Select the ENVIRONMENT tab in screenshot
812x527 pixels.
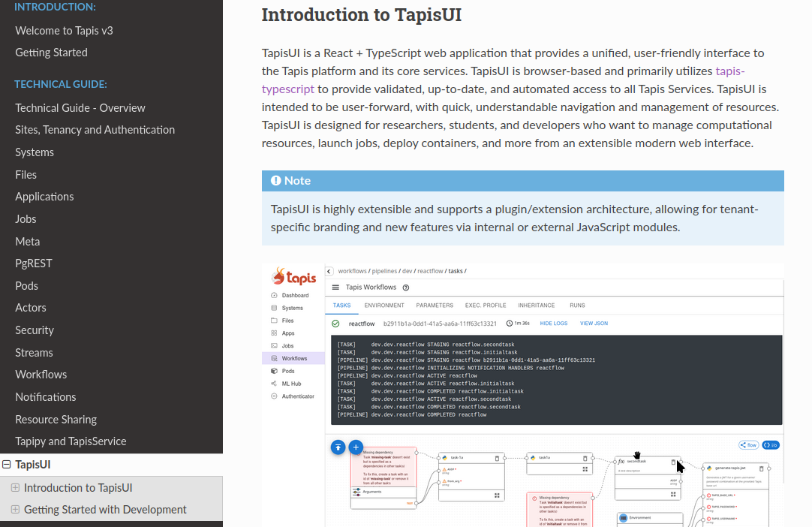tap(384, 306)
